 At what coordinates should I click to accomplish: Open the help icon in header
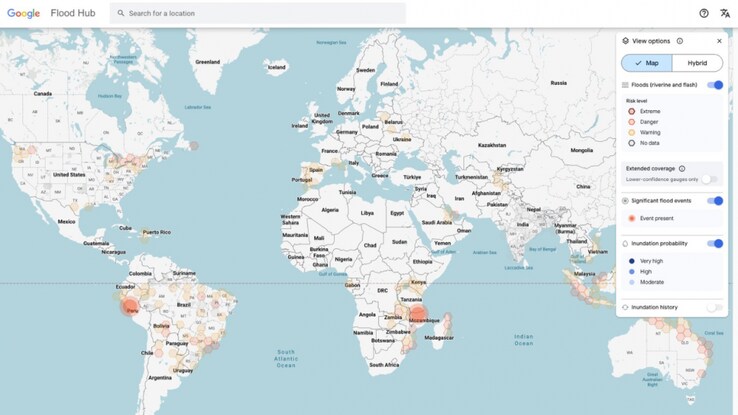click(x=703, y=13)
